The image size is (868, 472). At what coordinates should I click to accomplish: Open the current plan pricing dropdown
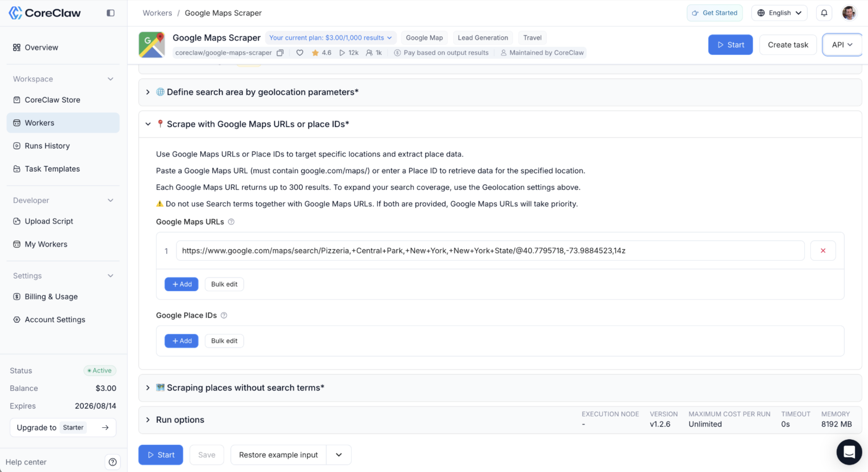[x=330, y=38]
